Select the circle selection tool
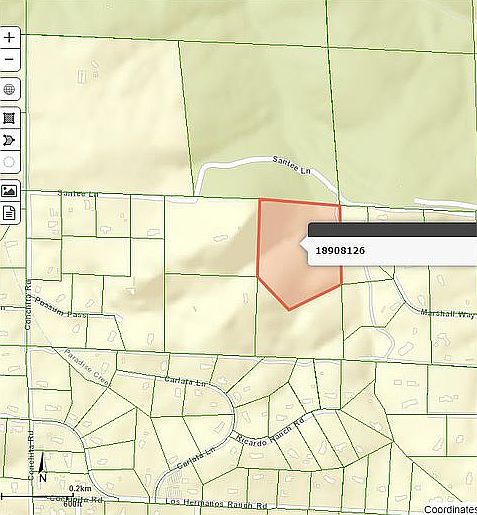 [9, 163]
